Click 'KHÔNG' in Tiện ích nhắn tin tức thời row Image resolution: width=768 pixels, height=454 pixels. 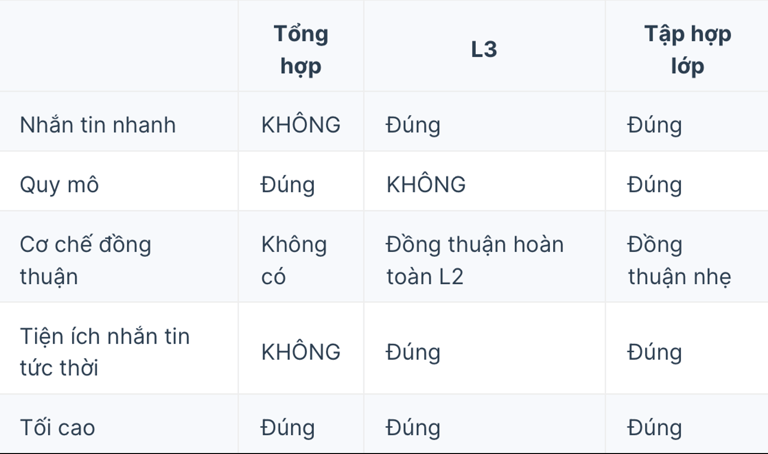(x=301, y=352)
